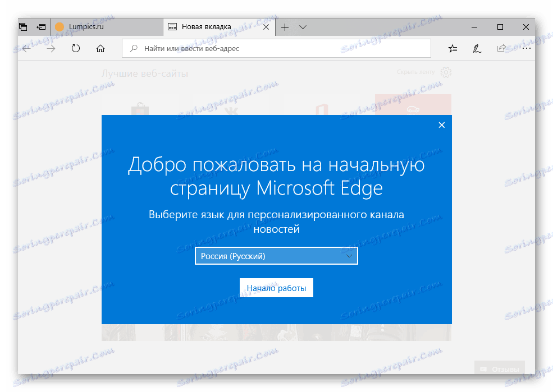Viewport: 553px width, 392px height.
Task: Go back using the back arrow
Action: pos(26,48)
